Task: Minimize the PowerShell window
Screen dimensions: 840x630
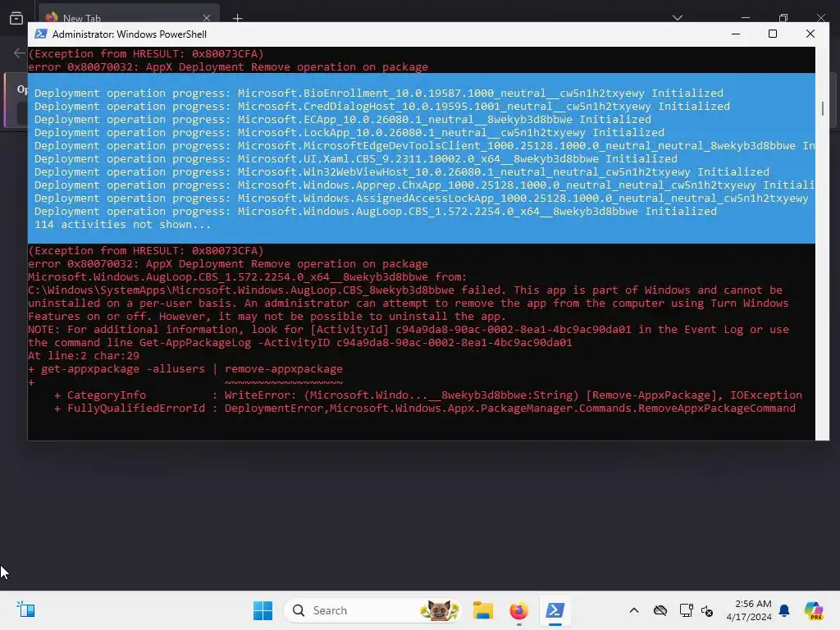Action: (736, 34)
